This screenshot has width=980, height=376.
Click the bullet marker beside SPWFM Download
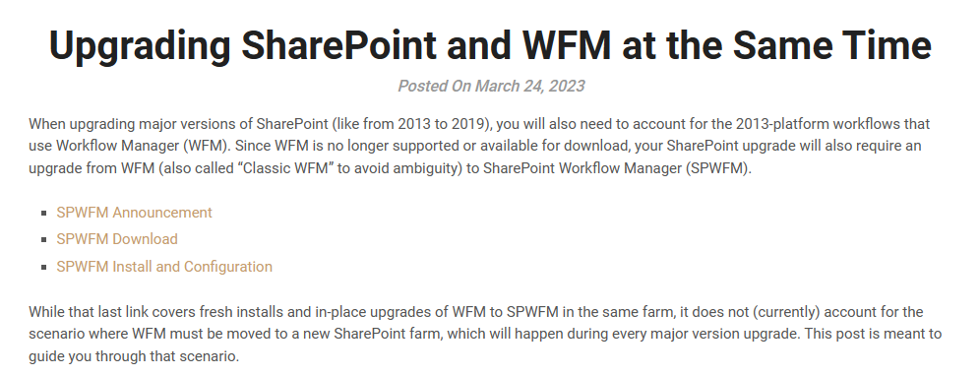coord(43,239)
